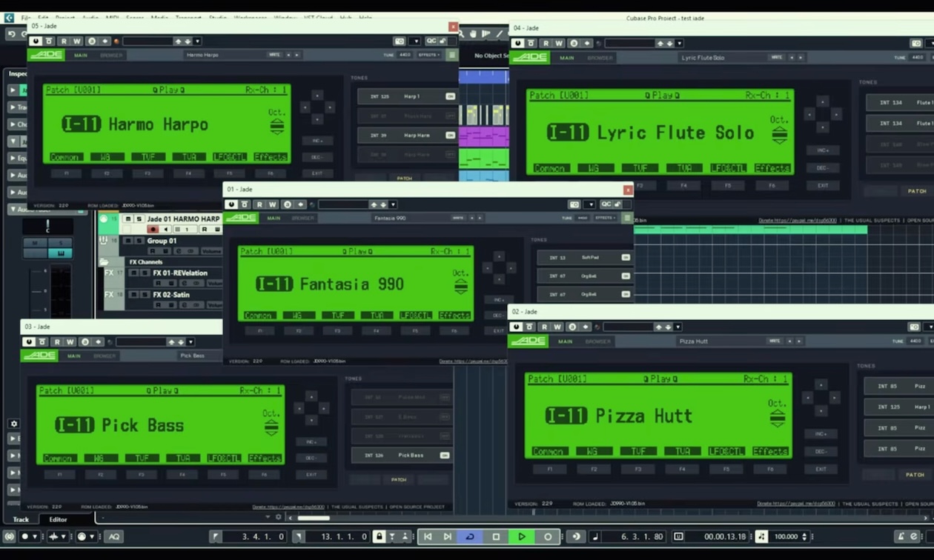Click the PATCH button in 04 - Jade
The width and height of the screenshot is (934, 560).
917,191
